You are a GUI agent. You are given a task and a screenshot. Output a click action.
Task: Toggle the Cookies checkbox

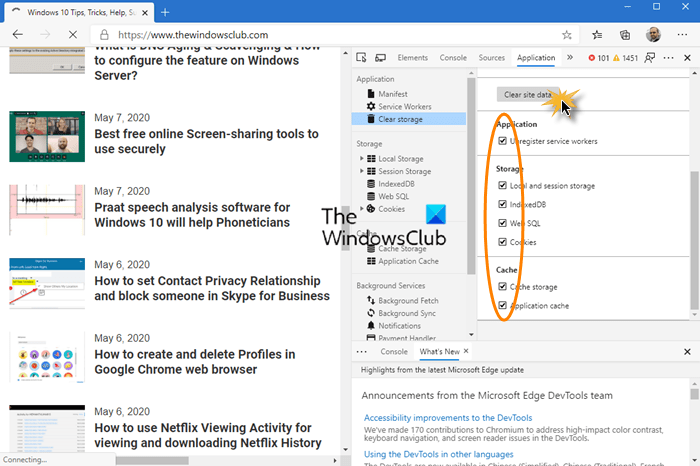pyautogui.click(x=502, y=242)
